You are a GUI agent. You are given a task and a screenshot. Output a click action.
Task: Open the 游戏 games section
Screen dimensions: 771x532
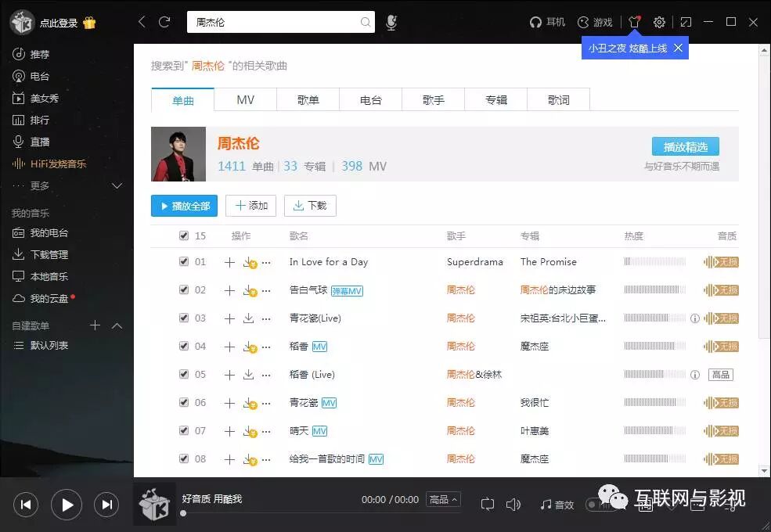pyautogui.click(x=595, y=22)
